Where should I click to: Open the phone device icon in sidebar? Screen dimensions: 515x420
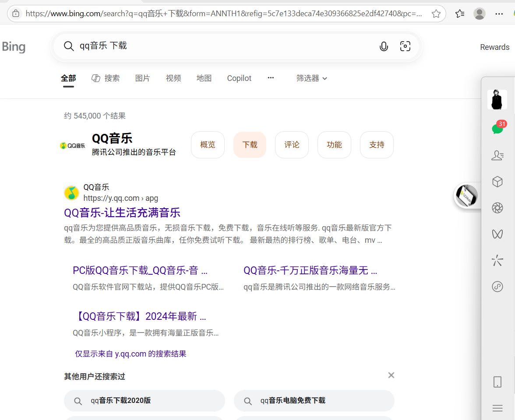[497, 382]
